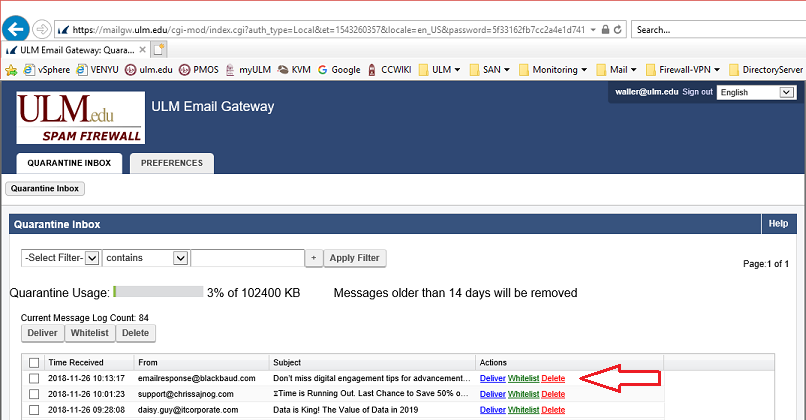Whitelist support@chrissajnog.com sender

click(x=523, y=394)
